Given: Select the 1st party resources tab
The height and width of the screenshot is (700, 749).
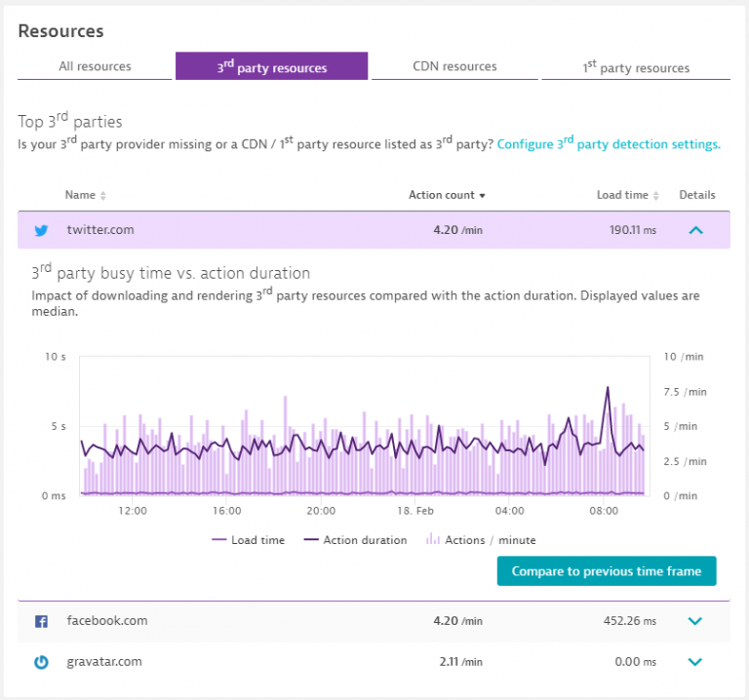Looking at the screenshot, I should [x=636, y=67].
